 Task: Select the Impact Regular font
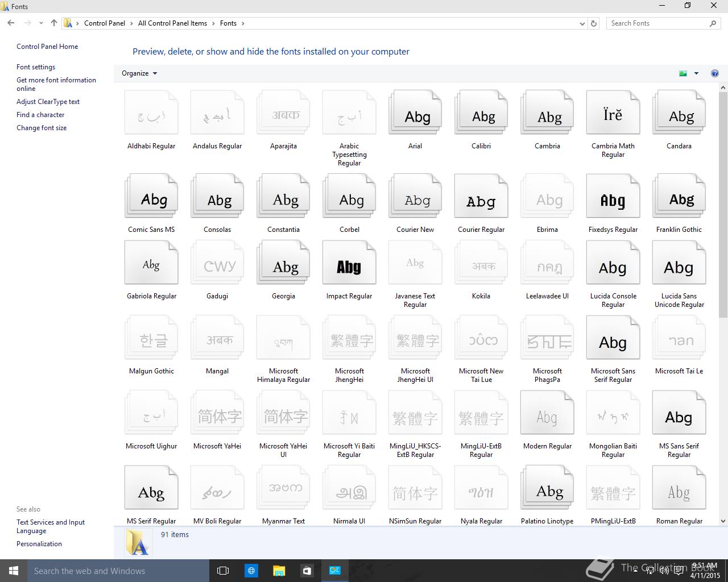pyautogui.click(x=349, y=263)
